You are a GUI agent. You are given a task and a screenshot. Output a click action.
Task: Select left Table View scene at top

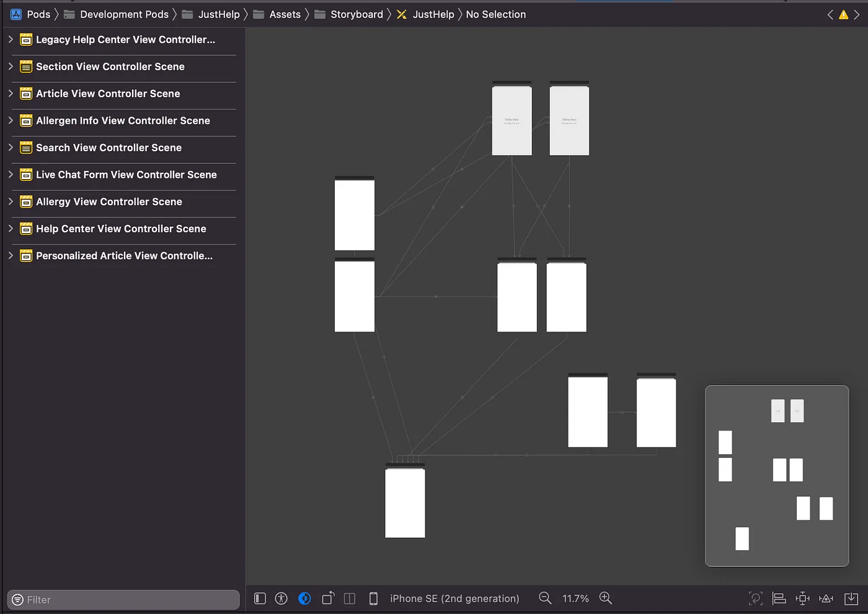coord(511,118)
